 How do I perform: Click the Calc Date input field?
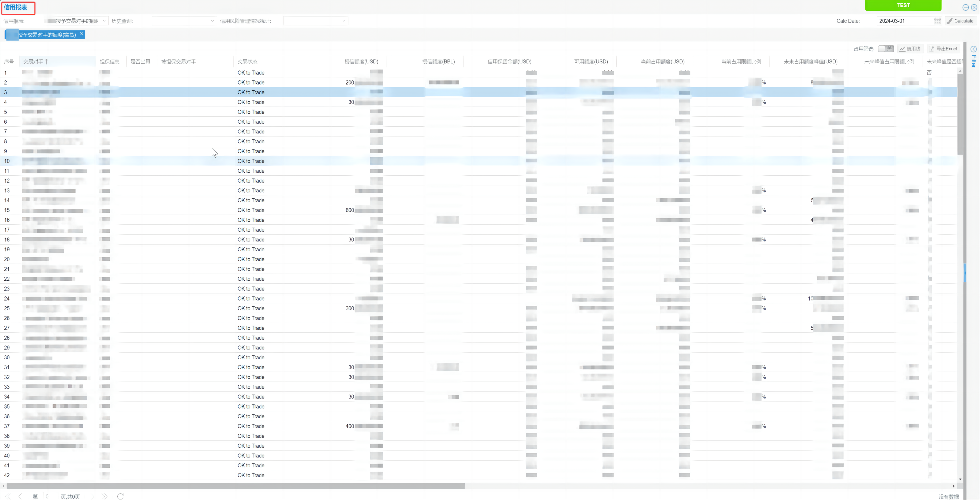point(905,21)
